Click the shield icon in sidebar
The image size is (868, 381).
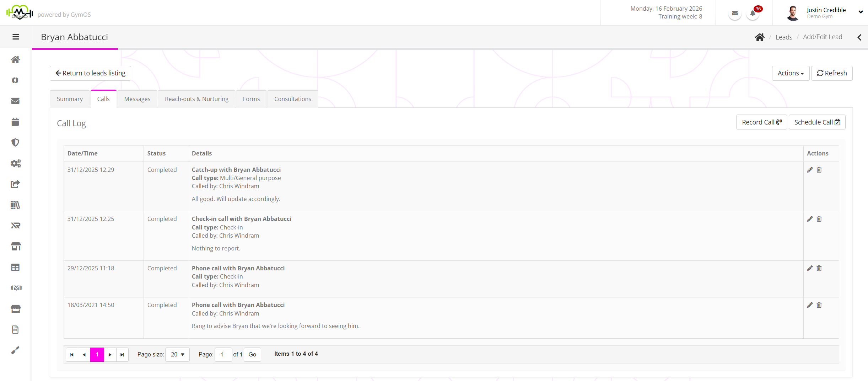15,143
